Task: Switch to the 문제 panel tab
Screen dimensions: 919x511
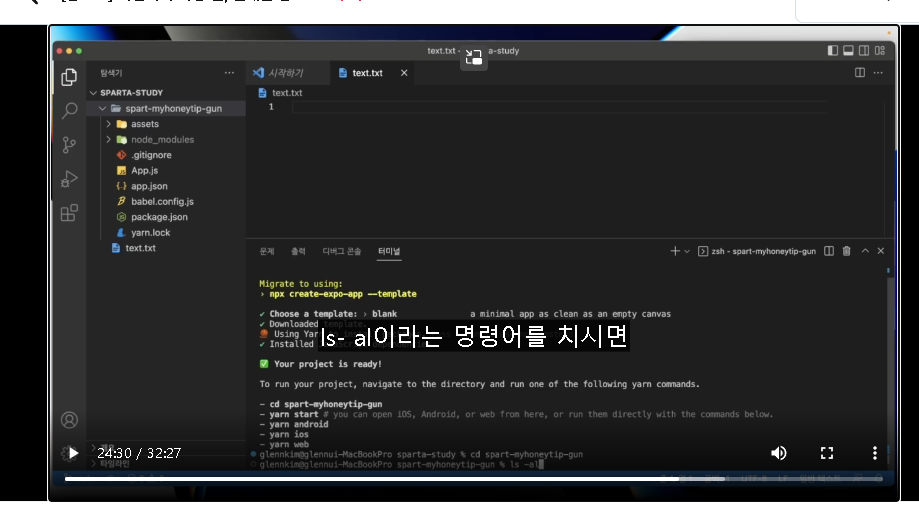Action: click(267, 251)
